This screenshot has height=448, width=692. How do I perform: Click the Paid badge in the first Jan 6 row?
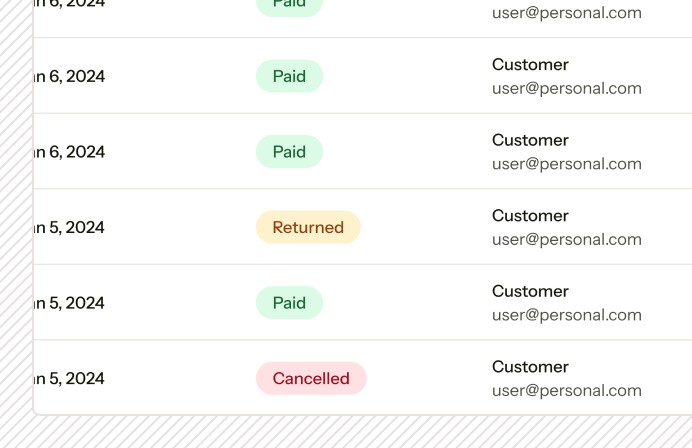coord(289,76)
